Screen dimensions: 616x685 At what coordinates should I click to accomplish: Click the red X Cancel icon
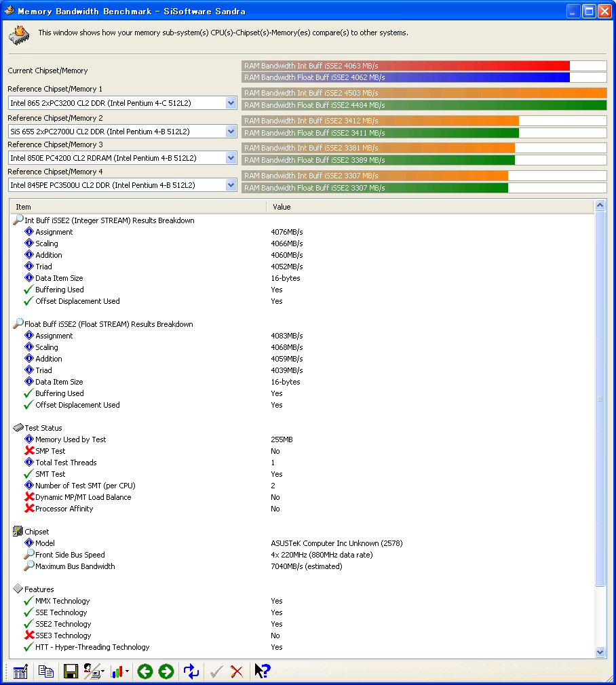tap(237, 671)
